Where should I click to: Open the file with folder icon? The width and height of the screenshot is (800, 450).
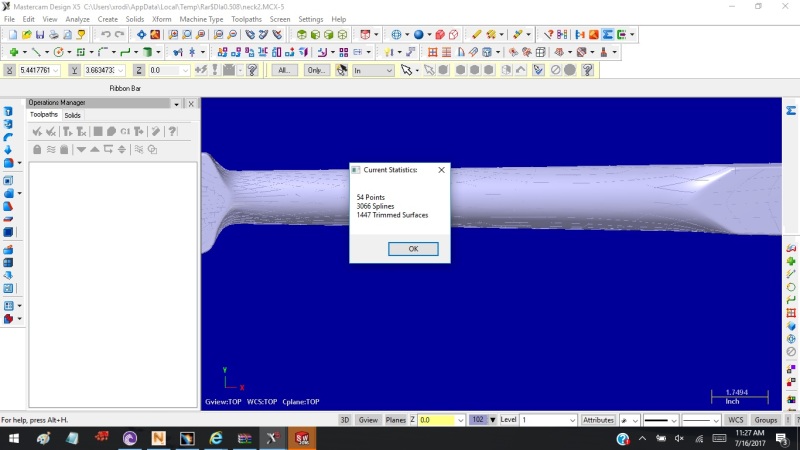pyautogui.click(x=27, y=35)
